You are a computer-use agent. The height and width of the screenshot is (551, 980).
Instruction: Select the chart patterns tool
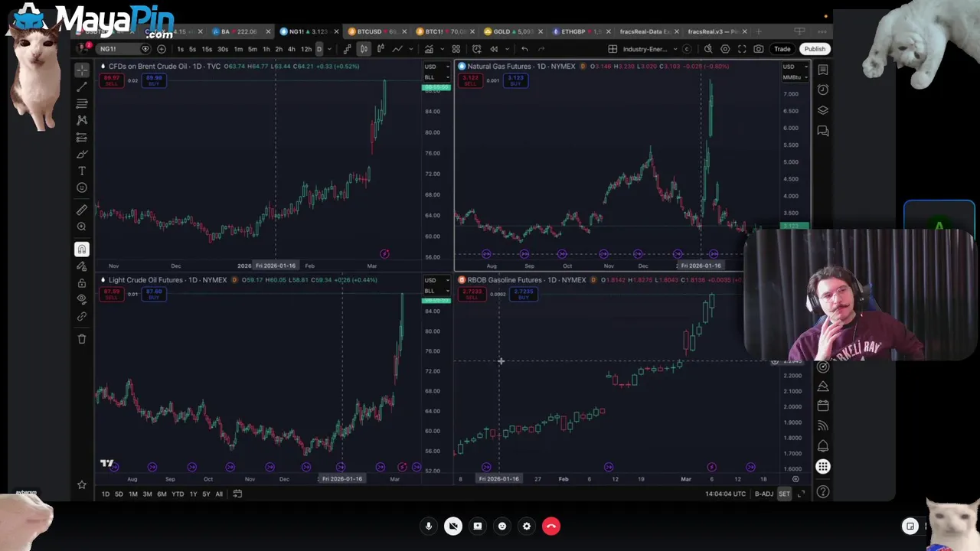pyautogui.click(x=82, y=120)
